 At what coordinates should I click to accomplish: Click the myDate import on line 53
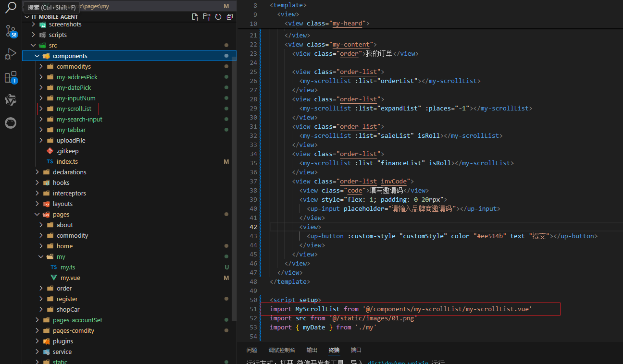coord(314,327)
